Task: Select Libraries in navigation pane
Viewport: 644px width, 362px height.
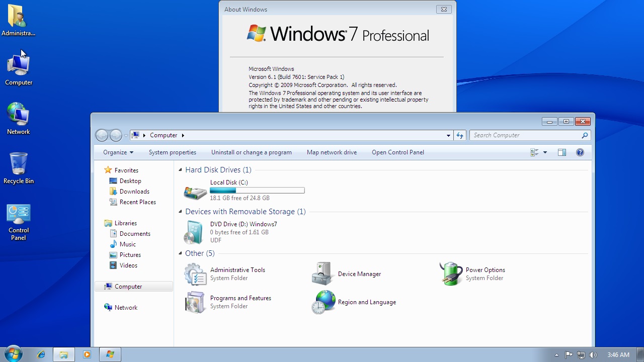Action: 125,223
